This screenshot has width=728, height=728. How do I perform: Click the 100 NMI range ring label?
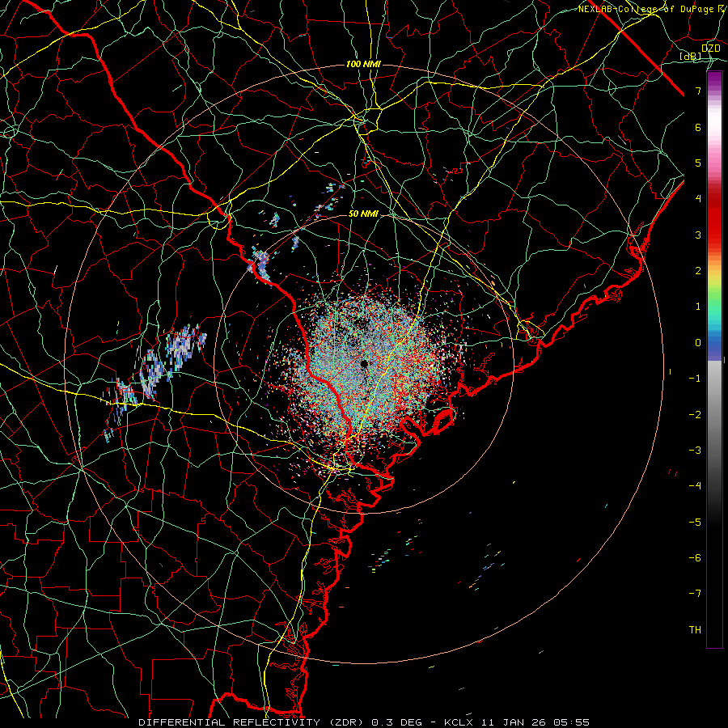tap(363, 64)
